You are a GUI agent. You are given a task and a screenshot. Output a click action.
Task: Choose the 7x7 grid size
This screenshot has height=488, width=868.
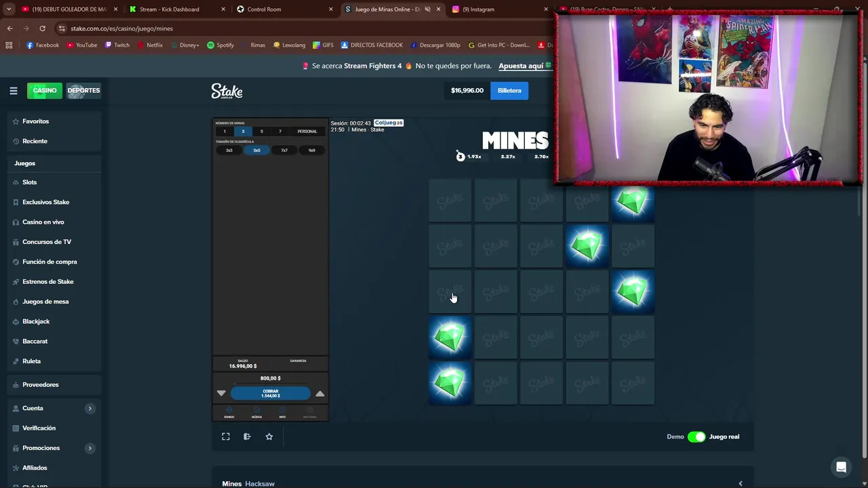click(284, 150)
